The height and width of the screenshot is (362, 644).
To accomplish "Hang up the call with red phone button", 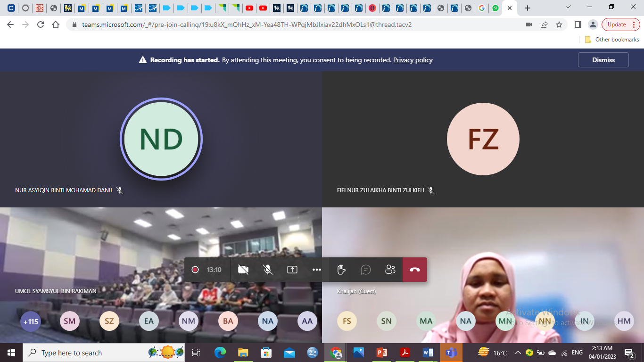I will [x=414, y=270].
